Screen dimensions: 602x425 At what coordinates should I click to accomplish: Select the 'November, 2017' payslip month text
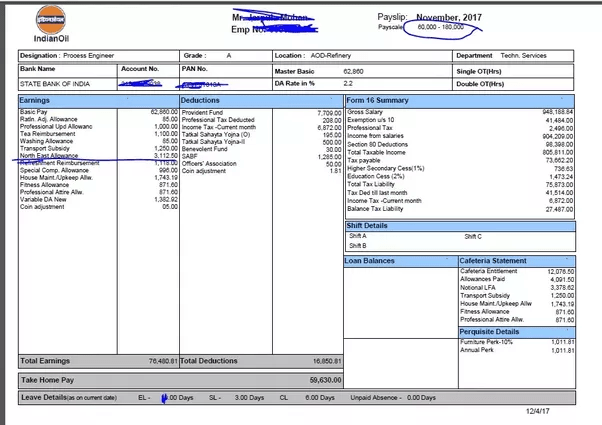click(x=449, y=17)
